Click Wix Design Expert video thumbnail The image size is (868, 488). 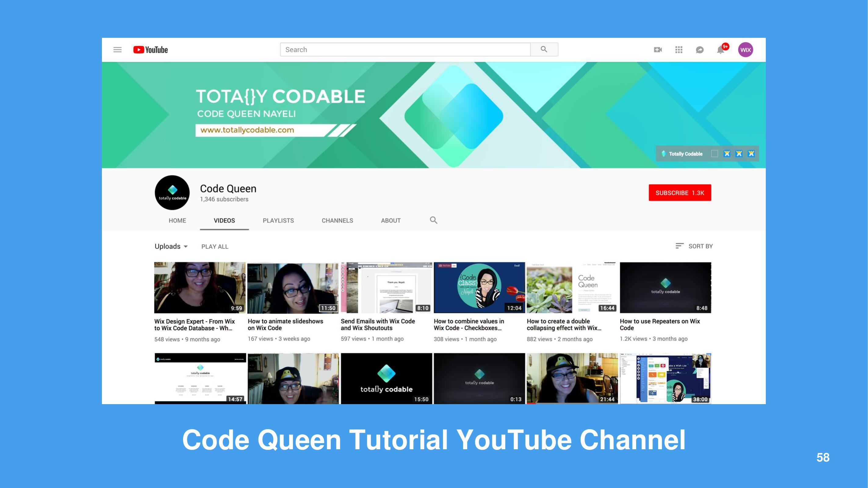pyautogui.click(x=200, y=287)
